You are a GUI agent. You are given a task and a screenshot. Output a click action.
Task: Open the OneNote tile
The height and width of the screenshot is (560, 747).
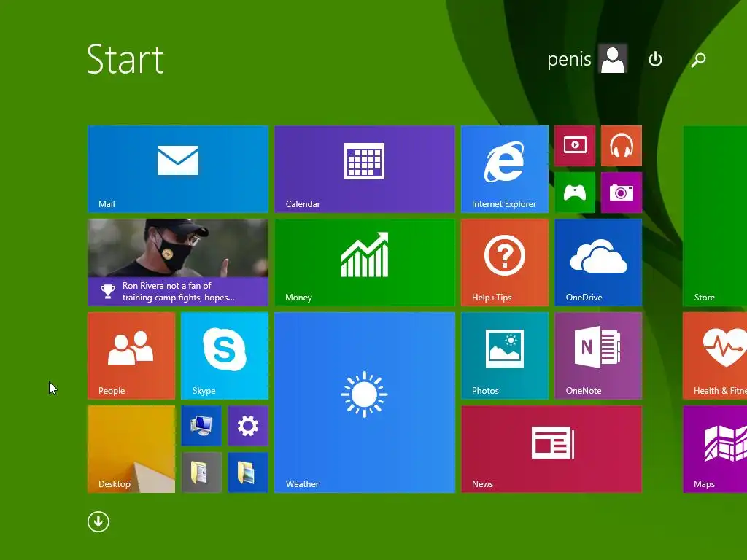598,356
